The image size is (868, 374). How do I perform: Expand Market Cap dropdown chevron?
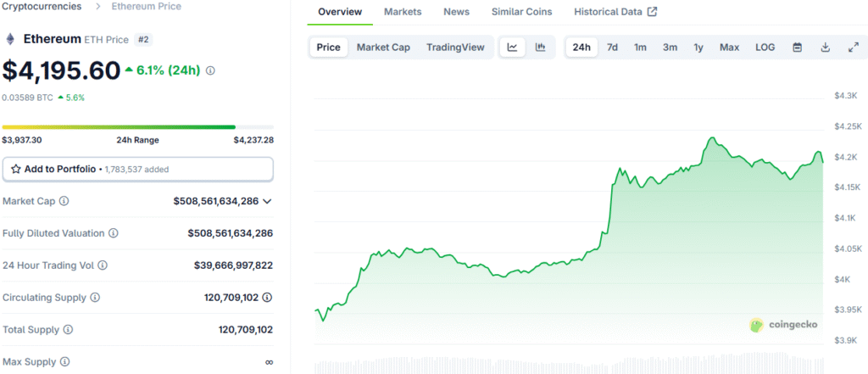click(x=267, y=201)
